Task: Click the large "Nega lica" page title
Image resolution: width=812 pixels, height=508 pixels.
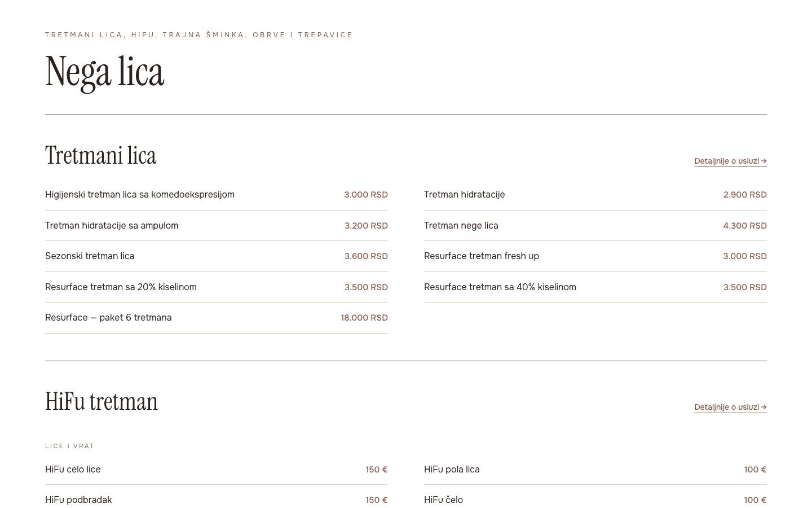Action: pos(105,72)
